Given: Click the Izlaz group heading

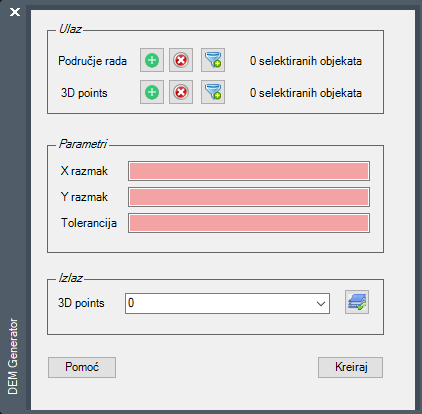Looking at the screenshot, I should click(x=70, y=278).
